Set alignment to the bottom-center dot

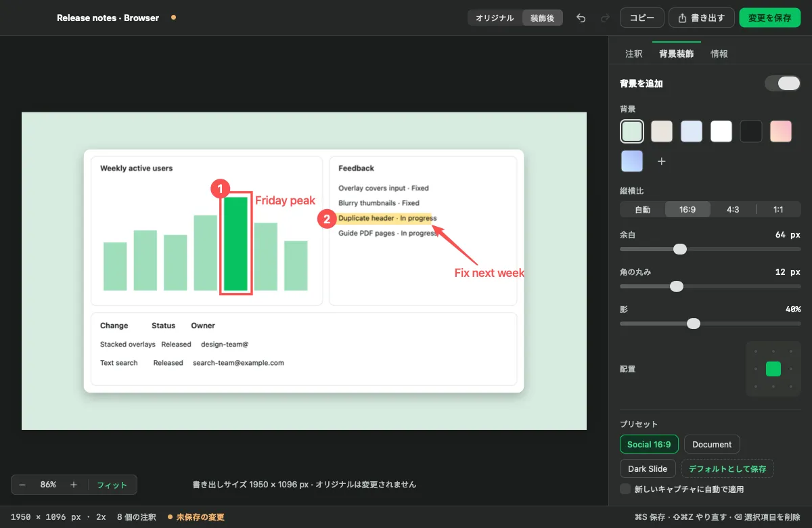tap(773, 387)
